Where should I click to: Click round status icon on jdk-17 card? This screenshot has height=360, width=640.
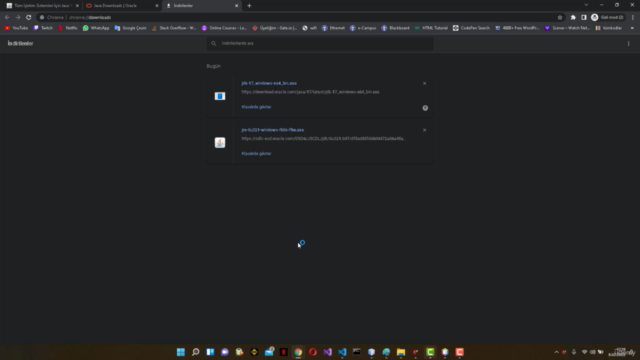click(x=425, y=108)
